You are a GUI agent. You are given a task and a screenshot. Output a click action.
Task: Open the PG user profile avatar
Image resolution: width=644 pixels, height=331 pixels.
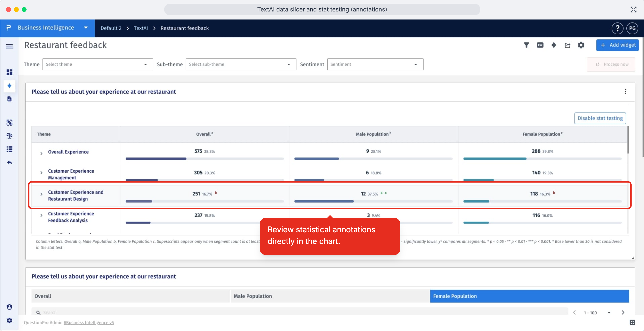pyautogui.click(x=632, y=28)
